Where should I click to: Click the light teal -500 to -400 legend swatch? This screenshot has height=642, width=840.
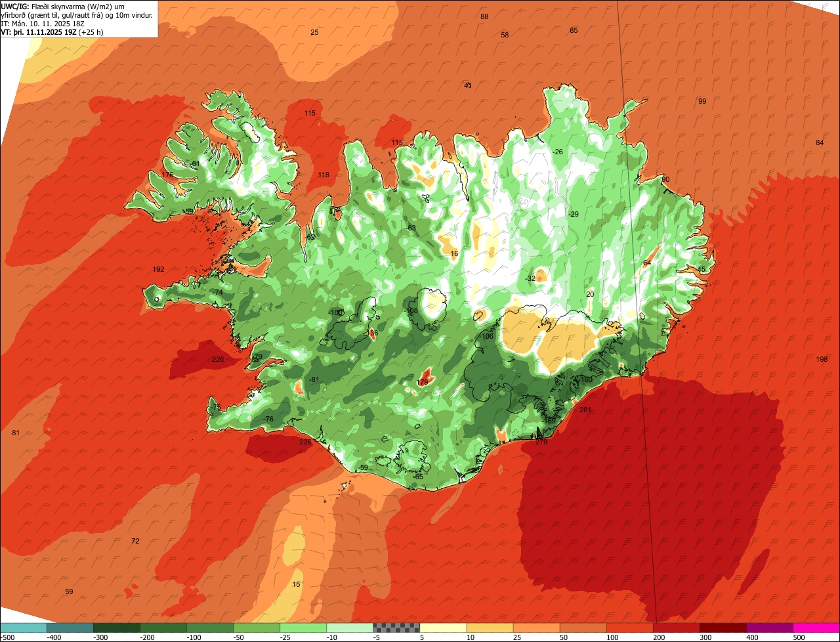pyautogui.click(x=23, y=628)
